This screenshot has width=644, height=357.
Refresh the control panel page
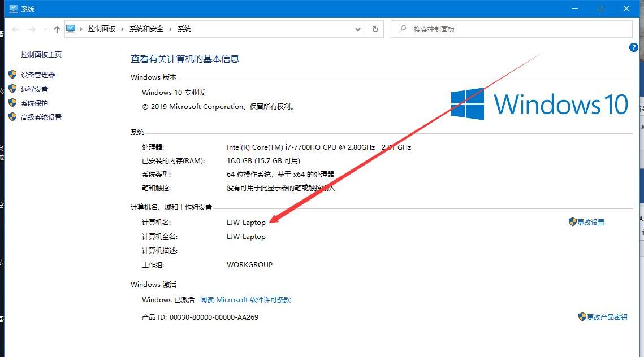click(x=375, y=29)
